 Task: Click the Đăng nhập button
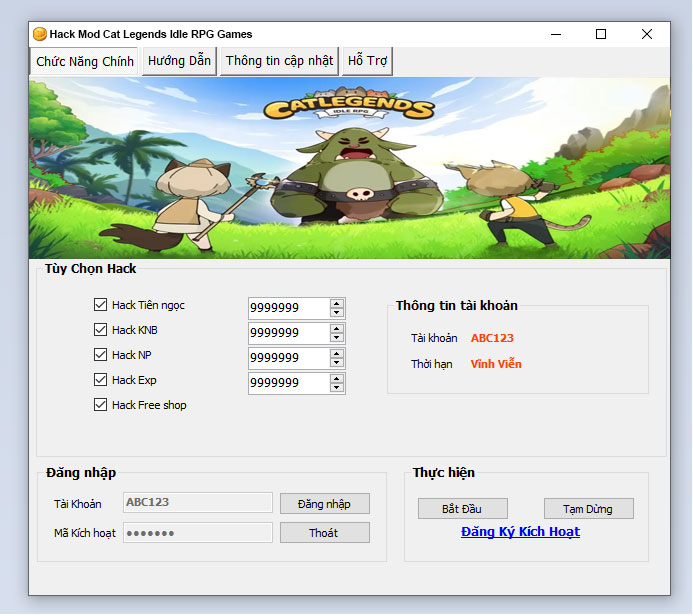click(324, 504)
